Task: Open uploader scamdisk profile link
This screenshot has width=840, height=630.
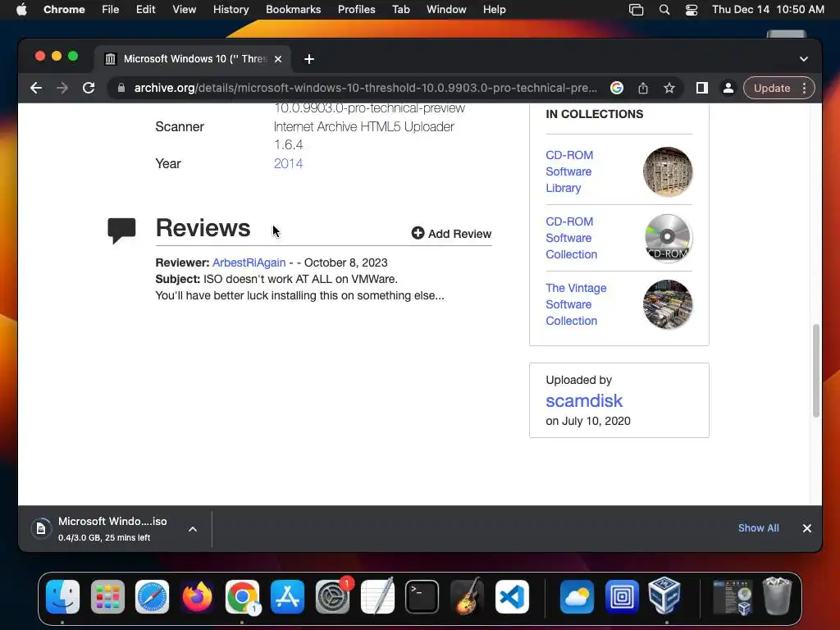Action: (584, 400)
